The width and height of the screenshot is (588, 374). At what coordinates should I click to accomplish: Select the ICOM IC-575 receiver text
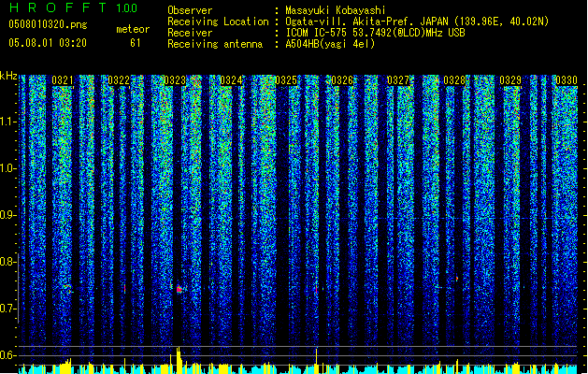[376, 33]
